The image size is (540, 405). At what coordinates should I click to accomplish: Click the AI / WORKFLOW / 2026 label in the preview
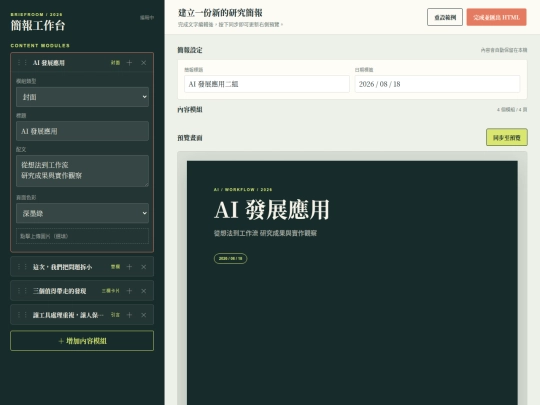(243, 190)
